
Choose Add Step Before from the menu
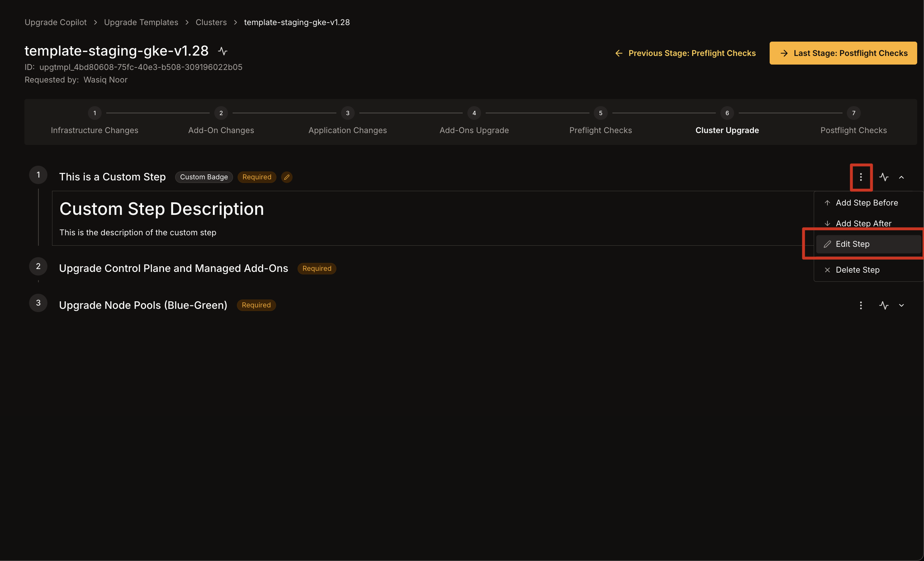(x=866, y=202)
